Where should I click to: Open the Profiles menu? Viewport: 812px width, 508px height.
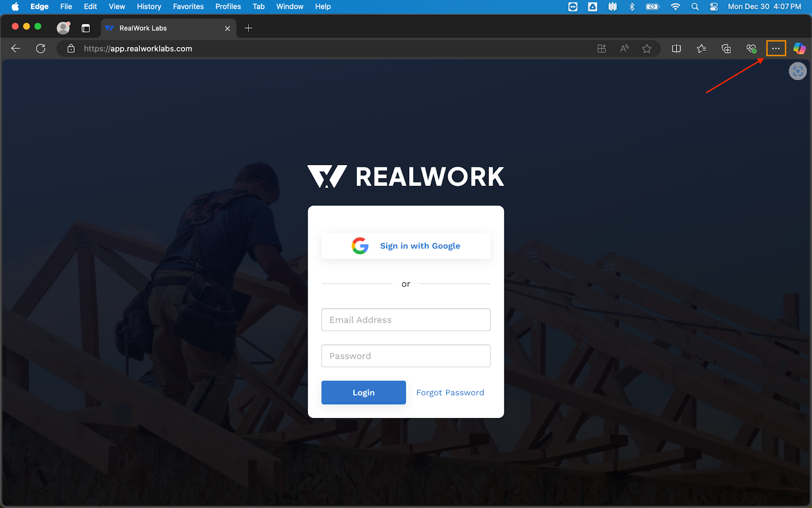point(228,7)
